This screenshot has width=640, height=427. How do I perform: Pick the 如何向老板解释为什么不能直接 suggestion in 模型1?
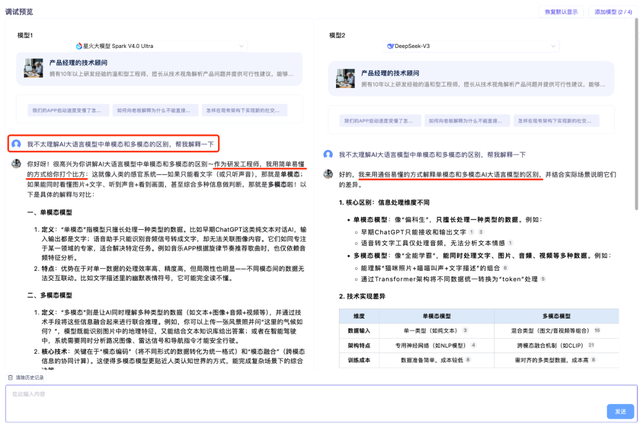tap(155, 110)
